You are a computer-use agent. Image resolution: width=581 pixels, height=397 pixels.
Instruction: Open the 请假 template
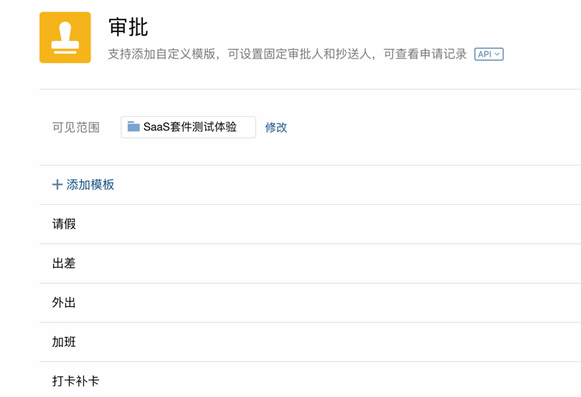pyautogui.click(x=64, y=224)
